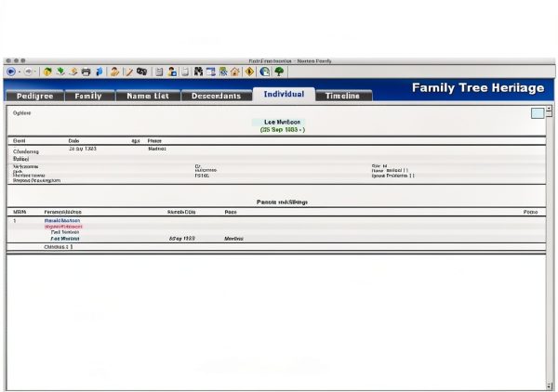
Task: Click the blue Back arrow button
Action: point(11,72)
